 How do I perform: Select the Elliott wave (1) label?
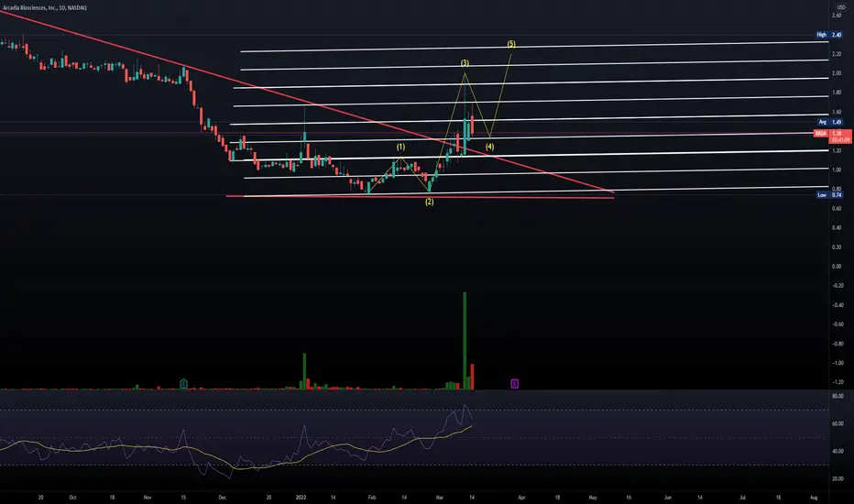click(400, 148)
